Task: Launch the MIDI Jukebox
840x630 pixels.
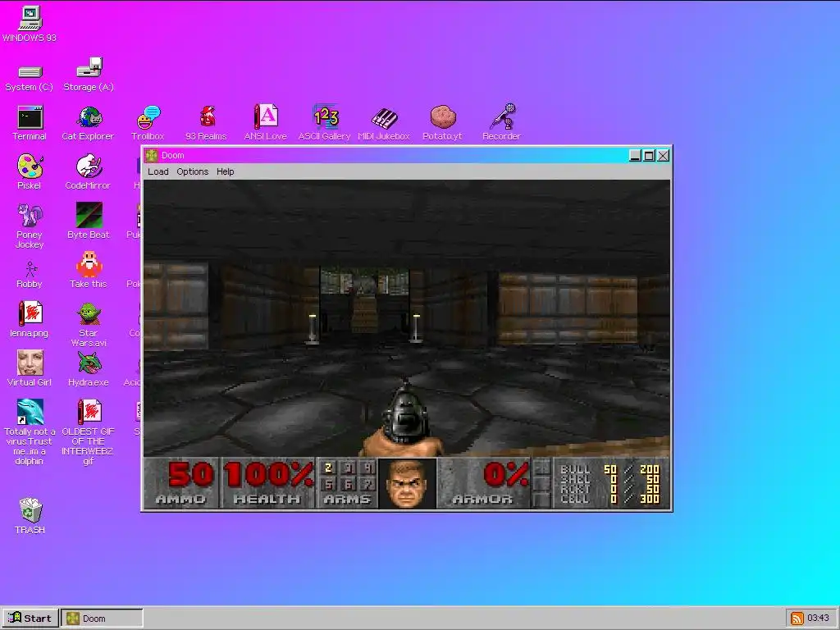Action: pos(384,125)
